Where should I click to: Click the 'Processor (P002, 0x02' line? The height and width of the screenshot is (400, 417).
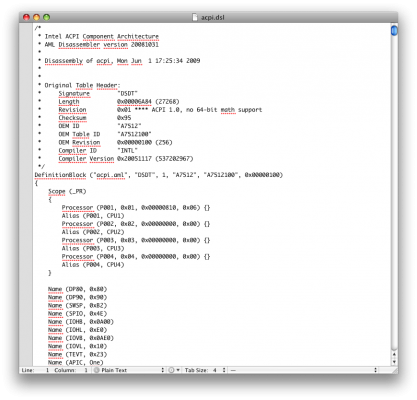pos(136,224)
